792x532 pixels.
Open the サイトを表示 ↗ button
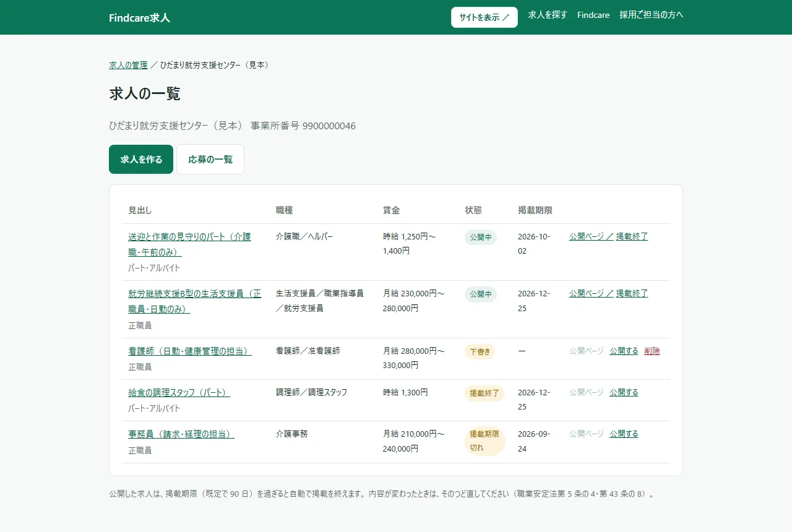484,17
